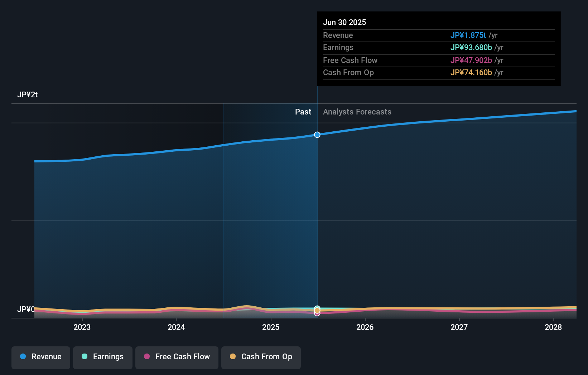
Task: Click the JP¥1.875t revenue value
Action: [x=468, y=35]
